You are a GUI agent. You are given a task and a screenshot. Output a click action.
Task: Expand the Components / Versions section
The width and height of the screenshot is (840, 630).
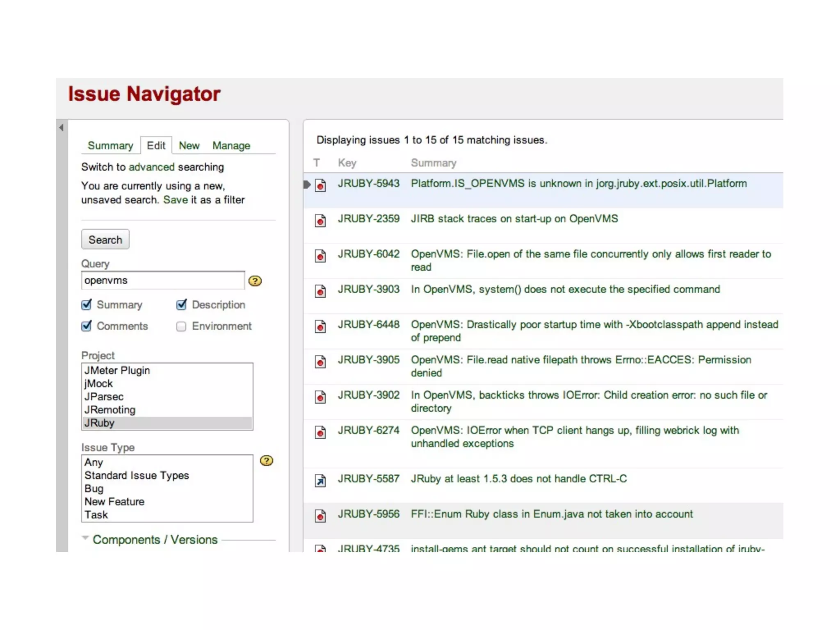pos(155,540)
